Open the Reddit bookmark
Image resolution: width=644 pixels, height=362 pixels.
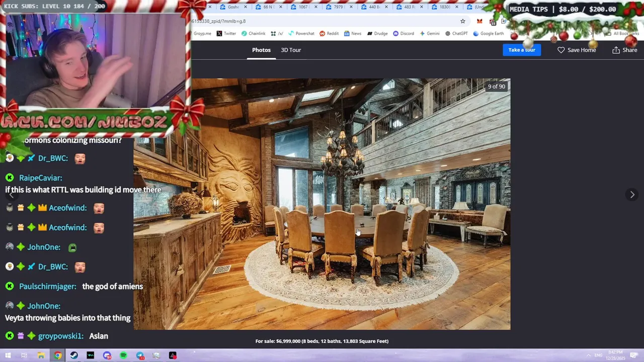click(329, 34)
